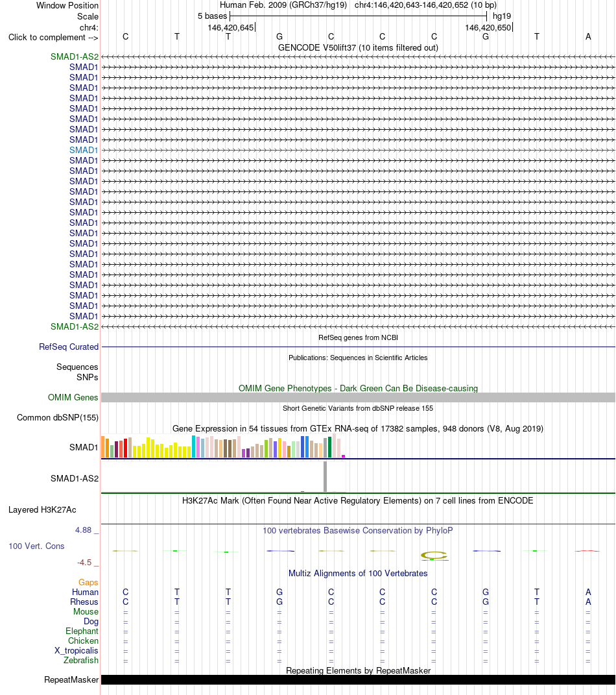Click the 'Human' species label in Multiz
The image size is (616, 695).
click(x=85, y=592)
